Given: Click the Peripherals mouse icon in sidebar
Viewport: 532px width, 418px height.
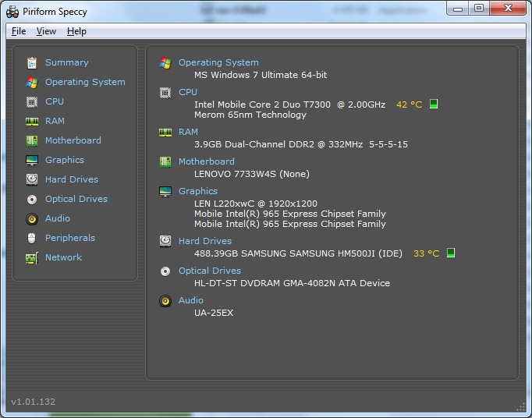Looking at the screenshot, I should click(x=31, y=238).
